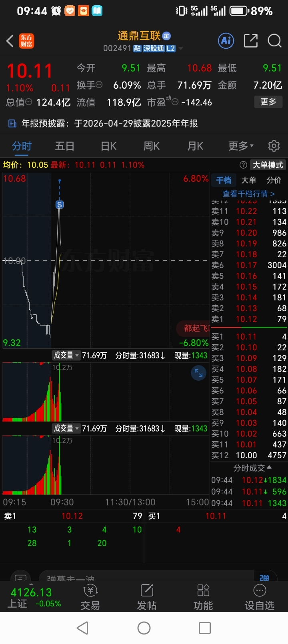Open second 成交量 indicator dropdown
The height and width of the screenshot is (644, 288).
coord(66,428)
